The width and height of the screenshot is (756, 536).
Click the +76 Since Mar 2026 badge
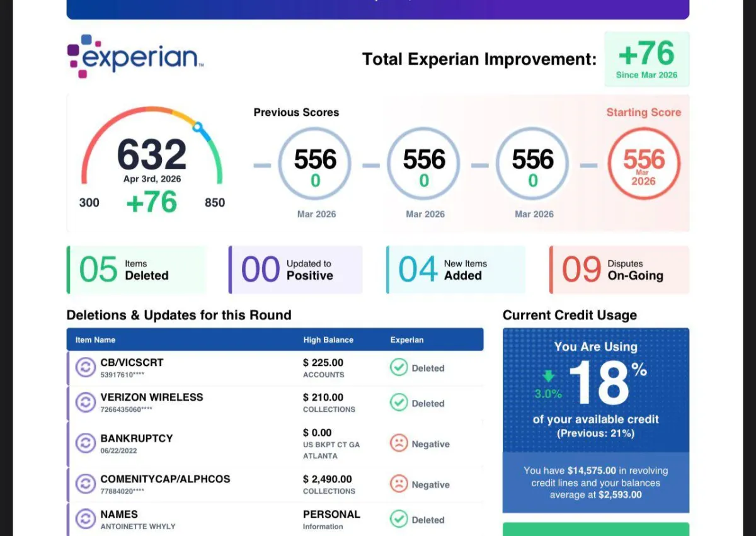pos(647,59)
